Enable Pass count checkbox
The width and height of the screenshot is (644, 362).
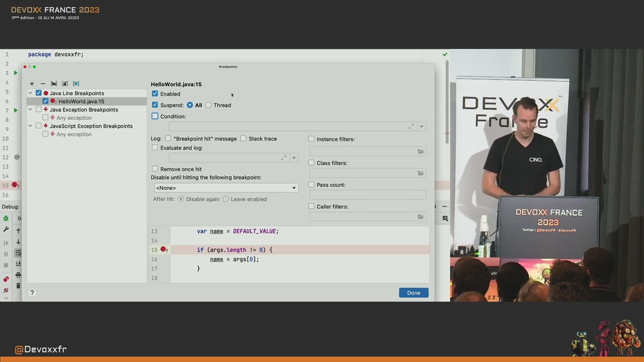[311, 185]
